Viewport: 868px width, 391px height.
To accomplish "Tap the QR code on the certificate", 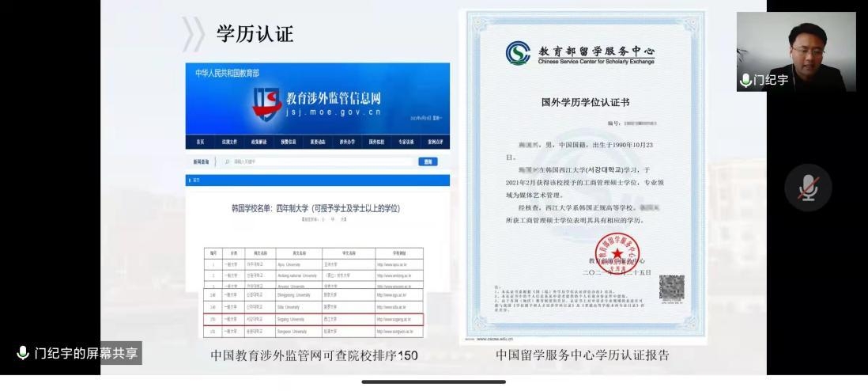I will pos(670,287).
